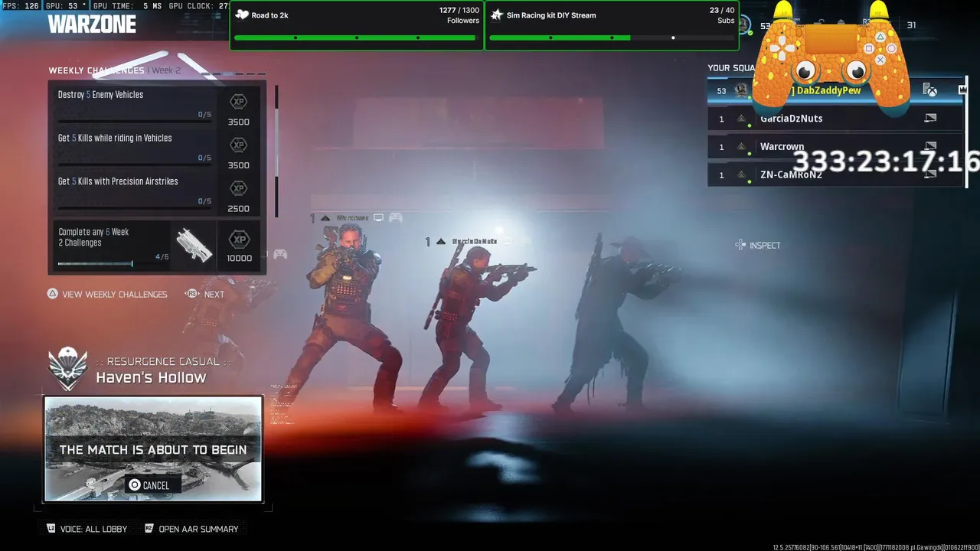Screen dimensions: 980x551
Task: Select squad member ZN-CaMRoN2
Action: coord(835,174)
